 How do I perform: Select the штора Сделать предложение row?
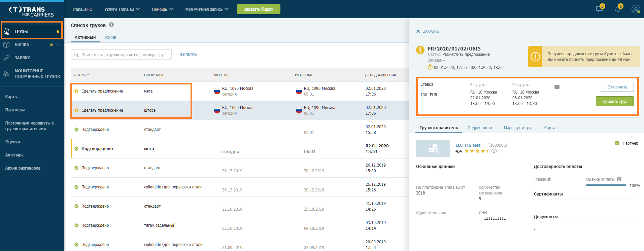click(240, 110)
